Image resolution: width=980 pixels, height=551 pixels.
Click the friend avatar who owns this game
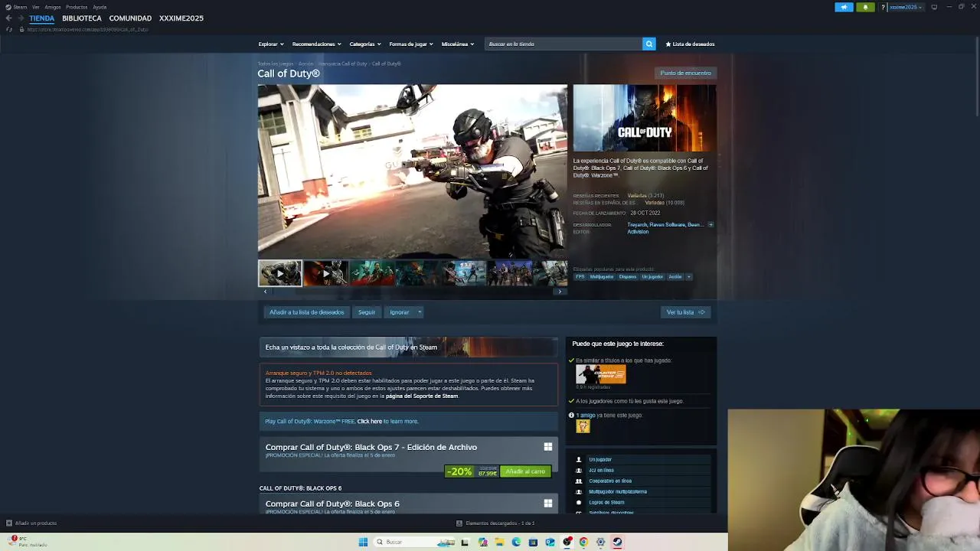tap(583, 426)
